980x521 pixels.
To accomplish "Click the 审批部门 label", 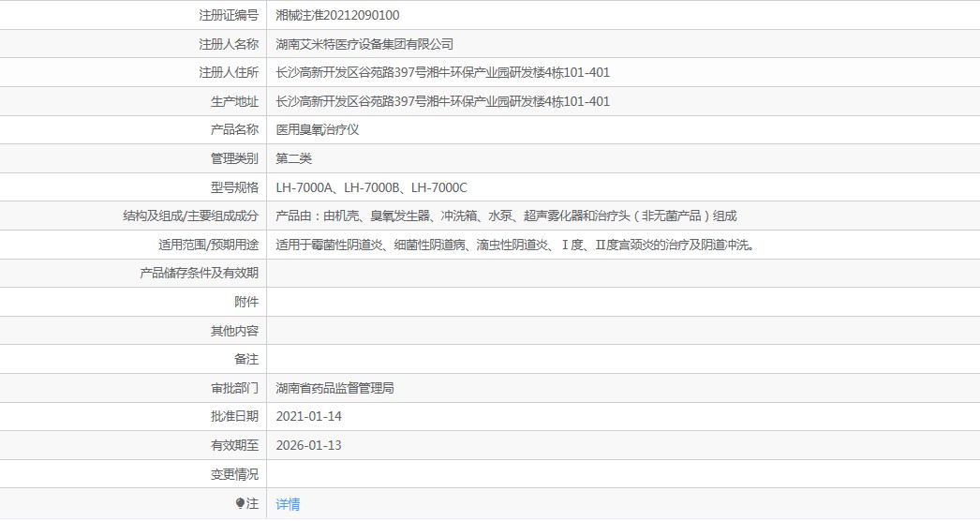I will (234, 388).
